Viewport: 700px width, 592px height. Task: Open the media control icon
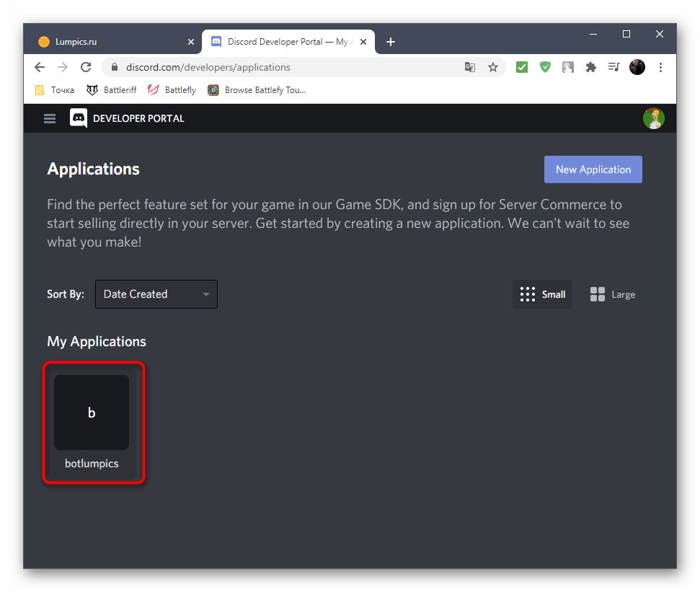coord(613,67)
